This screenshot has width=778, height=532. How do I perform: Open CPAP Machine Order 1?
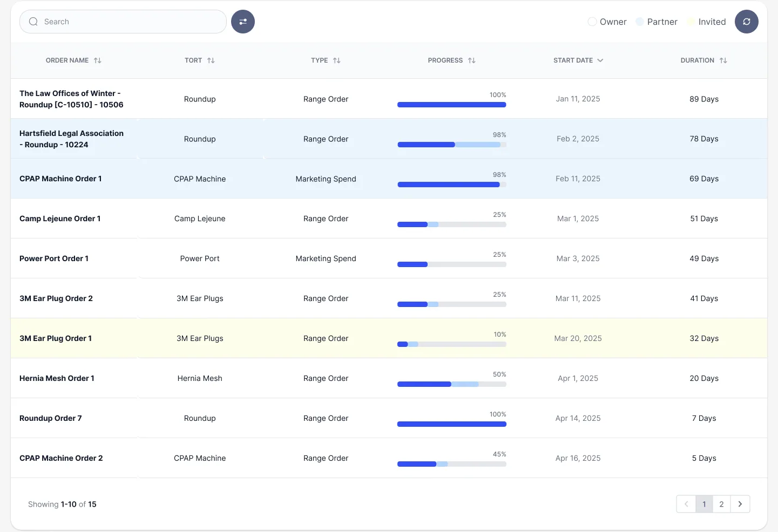coord(60,179)
